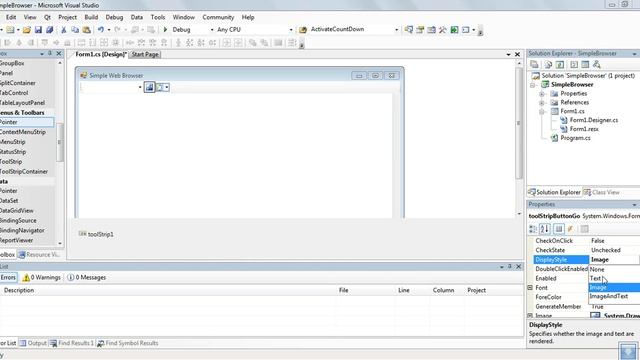Image resolution: width=640 pixels, height=360 pixels.
Task: Click Refresh icon in Solution Explorer
Action: pyautogui.click(x=560, y=64)
